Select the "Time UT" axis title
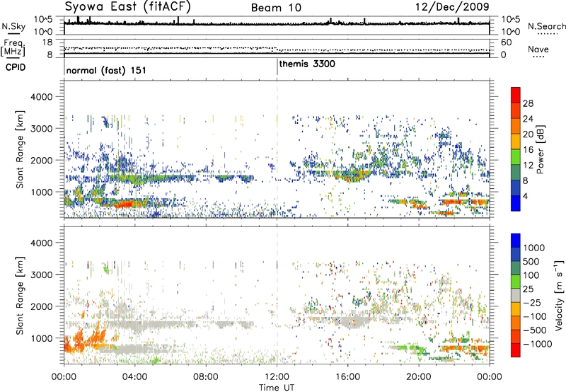The image size is (566, 392). click(277, 388)
